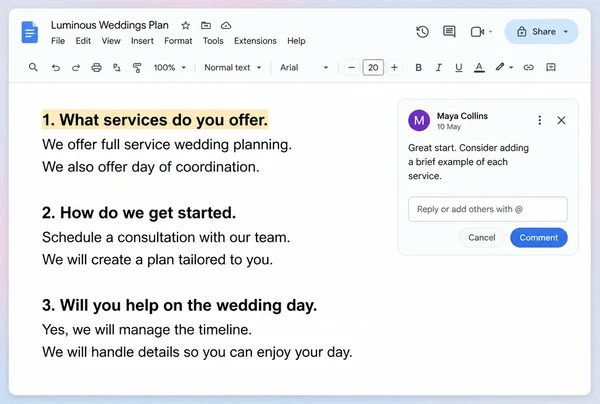Click Maya Collins avatar in comment
The width and height of the screenshot is (600, 404).
point(419,121)
